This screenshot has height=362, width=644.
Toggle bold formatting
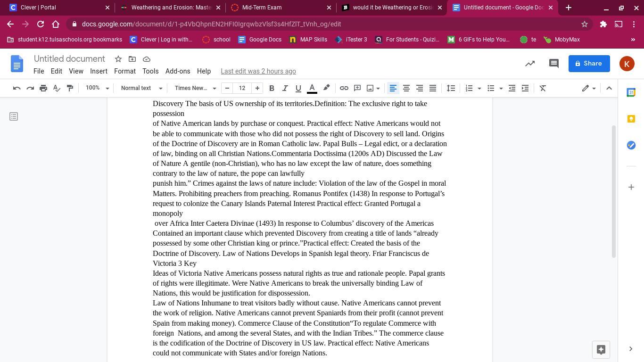272,88
